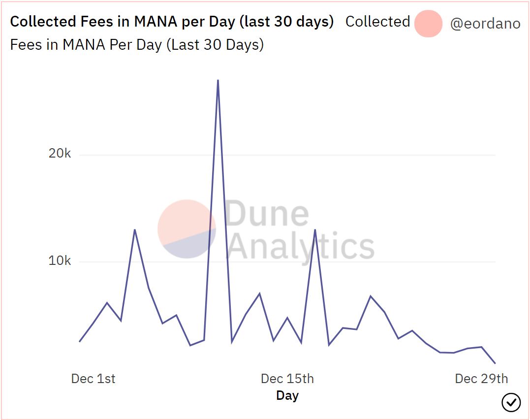Open the Collected Fees in MANA chart title
The image size is (530, 420).
coord(172,22)
